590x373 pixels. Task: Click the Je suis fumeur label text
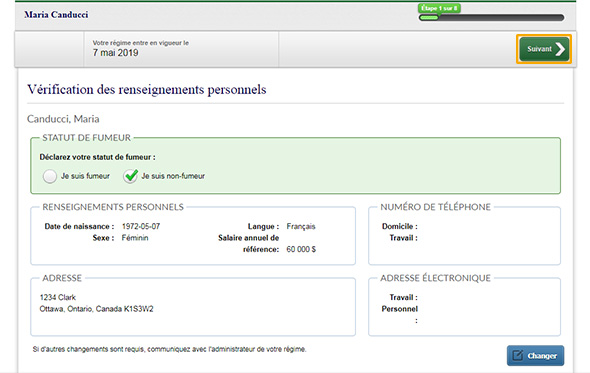click(x=85, y=176)
